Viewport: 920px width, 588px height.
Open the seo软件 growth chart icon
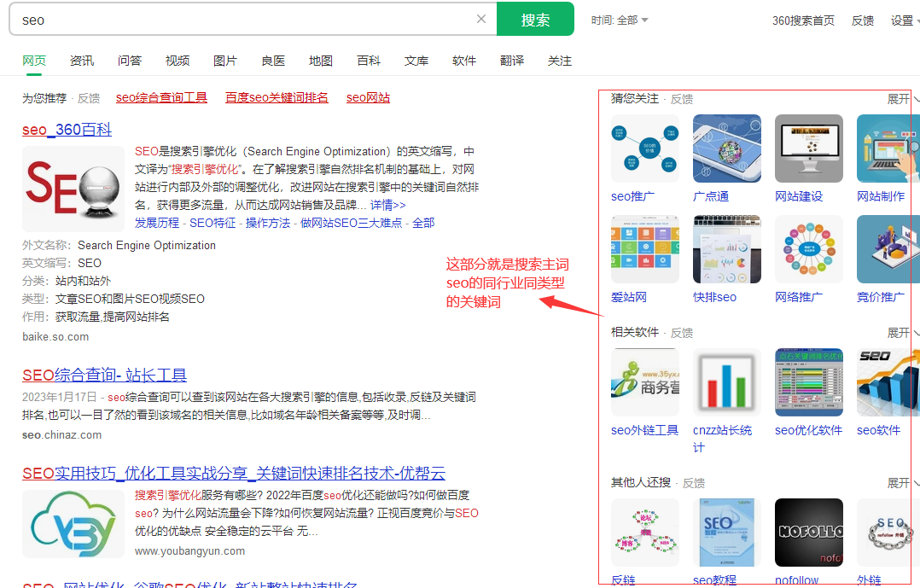[x=888, y=382]
